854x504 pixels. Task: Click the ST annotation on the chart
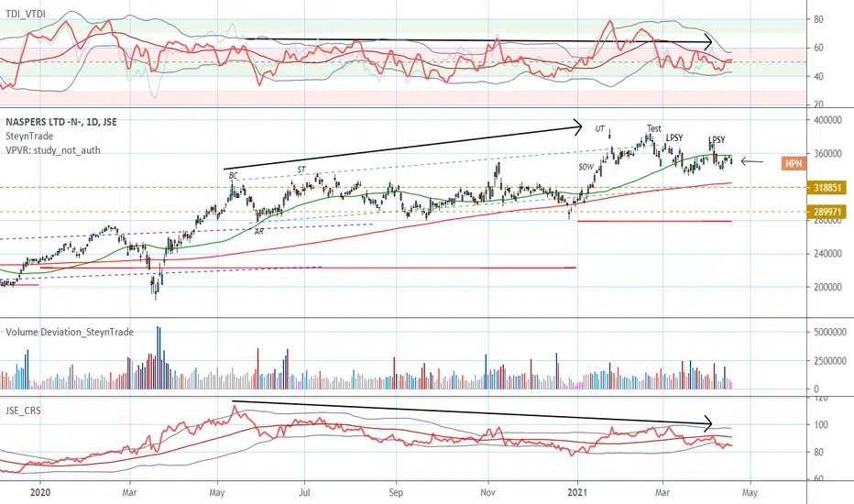301,170
